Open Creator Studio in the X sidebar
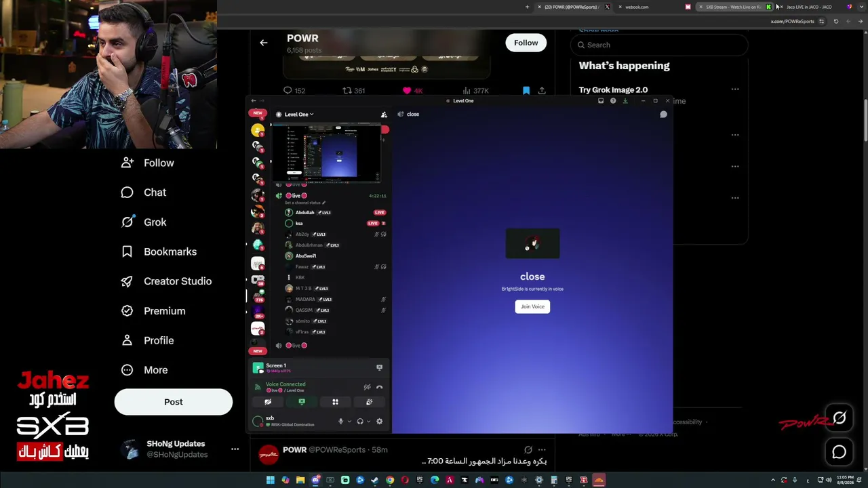The height and width of the screenshot is (488, 868). point(166,281)
